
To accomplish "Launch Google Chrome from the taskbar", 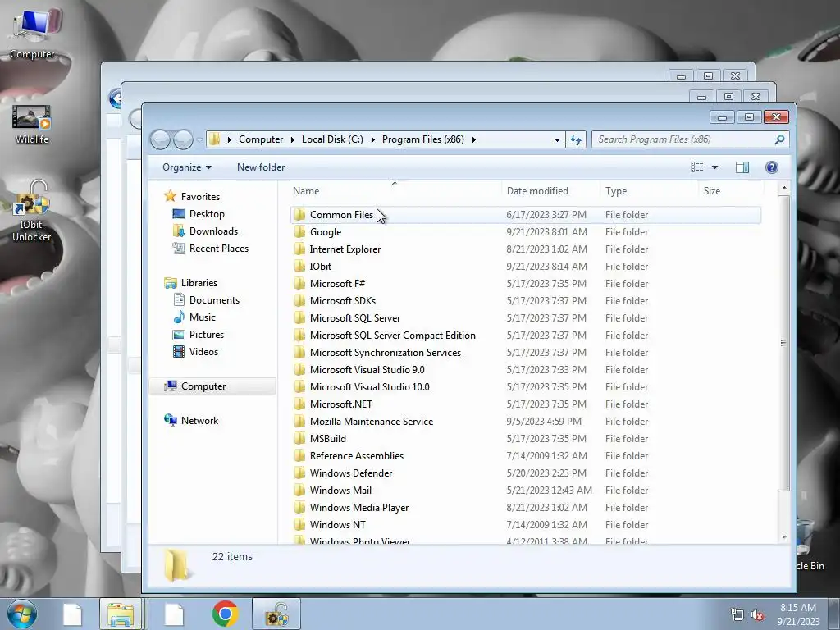I will click(x=225, y=614).
